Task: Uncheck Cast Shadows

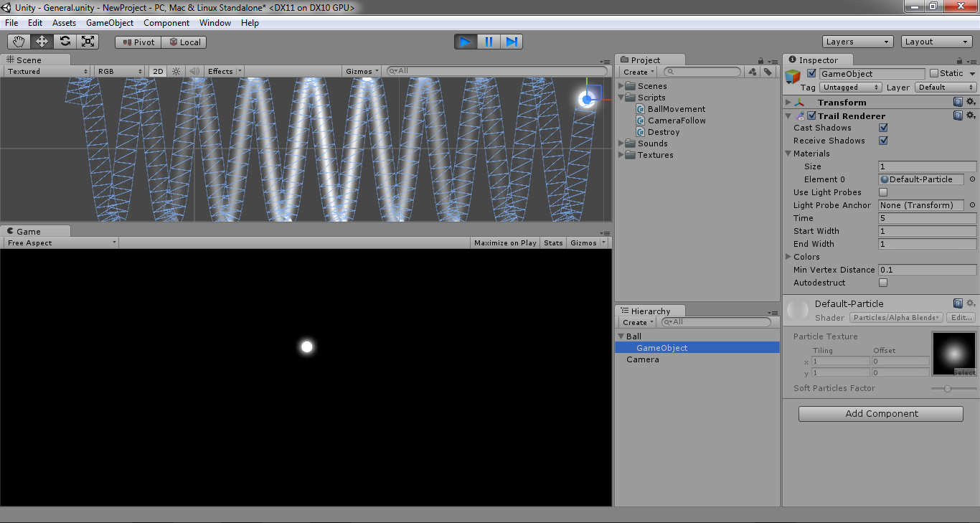Action: click(883, 128)
